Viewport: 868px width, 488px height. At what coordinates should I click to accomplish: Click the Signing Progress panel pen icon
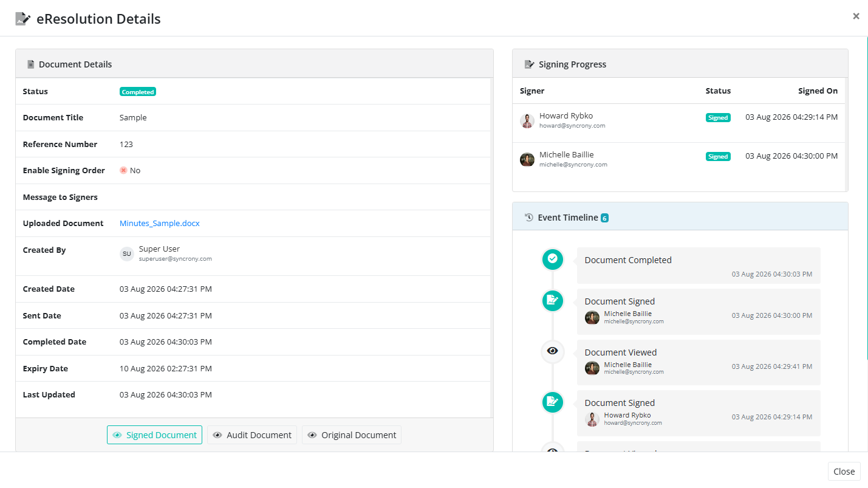(529, 64)
